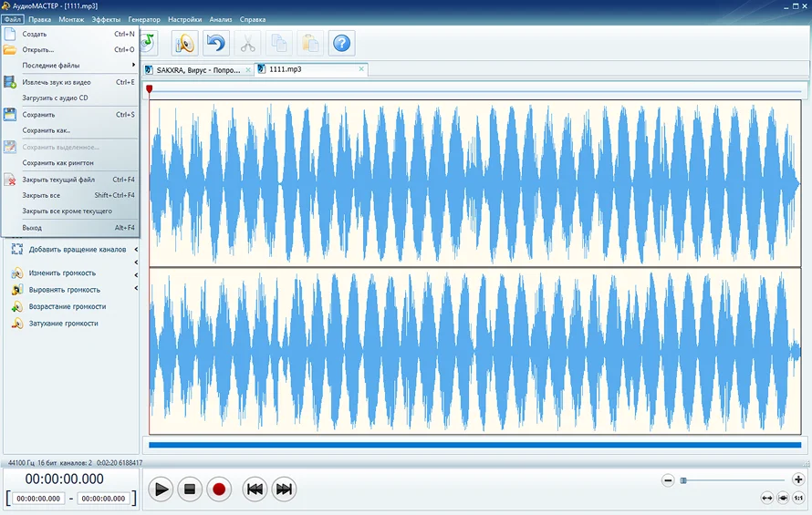Zoom out with the minus icon
This screenshot has height=515, width=812.
pos(668,479)
